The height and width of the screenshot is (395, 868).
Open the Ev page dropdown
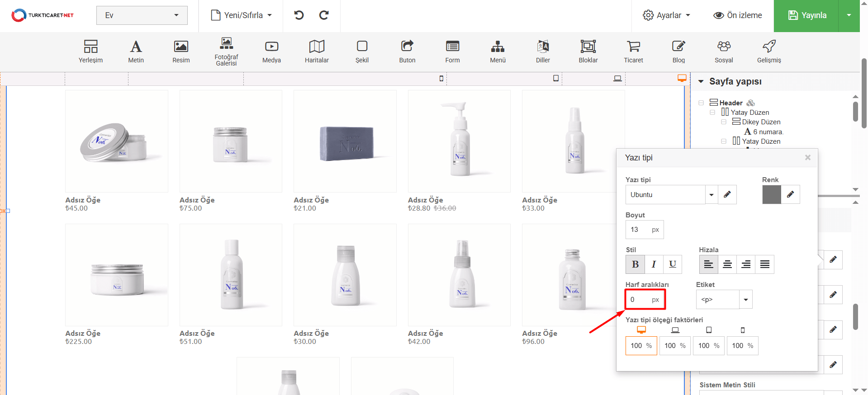(x=142, y=15)
